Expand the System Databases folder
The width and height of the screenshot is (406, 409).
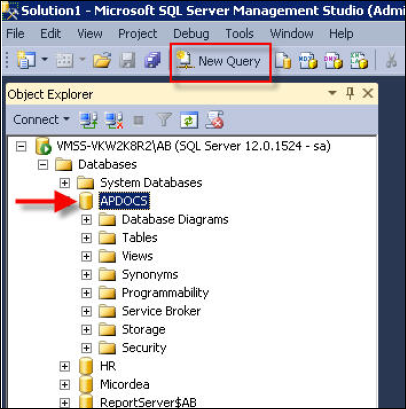[x=65, y=183]
